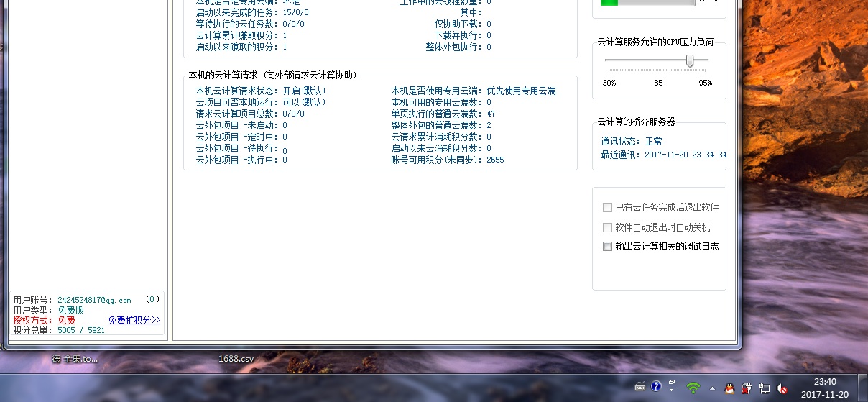Open the green Wi-Fi signal tray icon
Viewport: 868px width, 402px height.
point(693,388)
